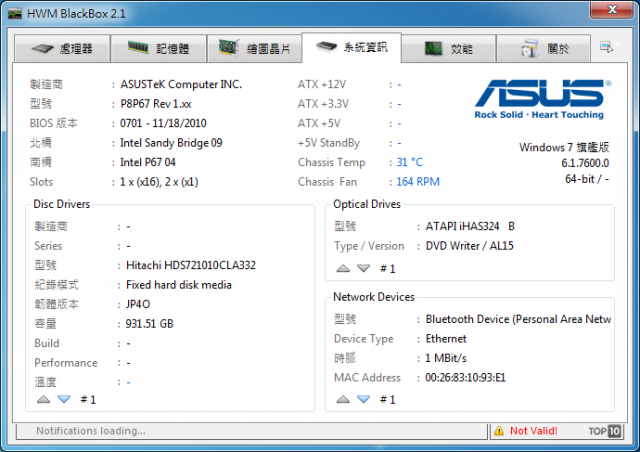This screenshot has height=452, width=640.
Task: Click the Slots value 1 x (x16), 2 x (x1)
Action: [159, 182]
